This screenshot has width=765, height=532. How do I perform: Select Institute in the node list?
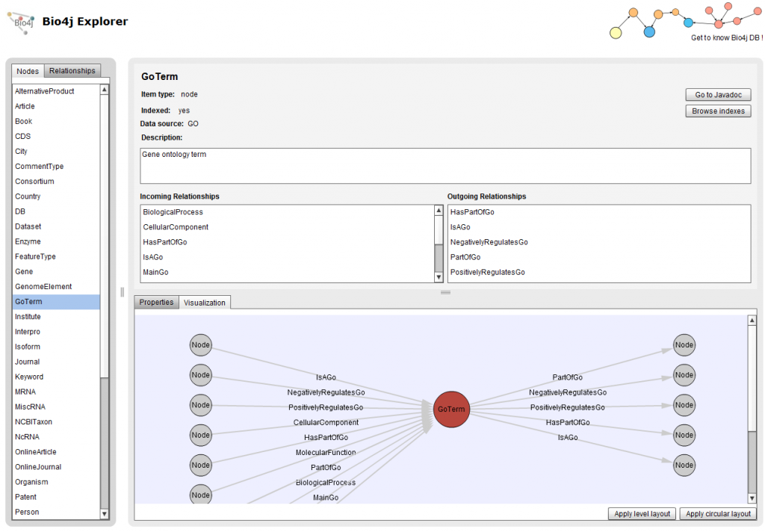56,317
